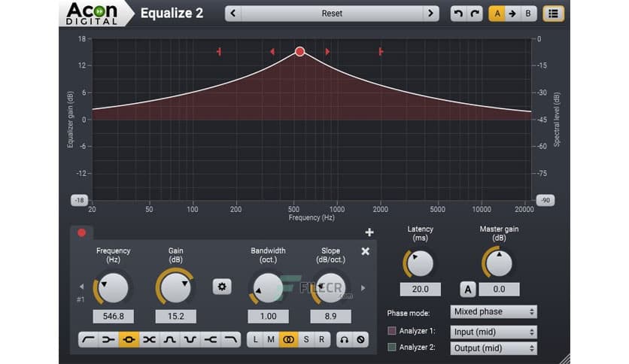The height and width of the screenshot is (364, 629).
Task: Edit the Gain value 15.2
Action: (176, 317)
